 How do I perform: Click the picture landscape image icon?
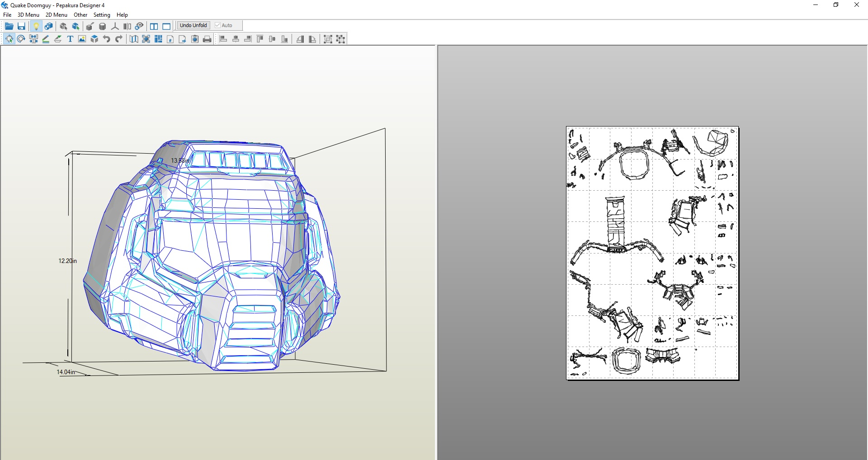tap(82, 39)
